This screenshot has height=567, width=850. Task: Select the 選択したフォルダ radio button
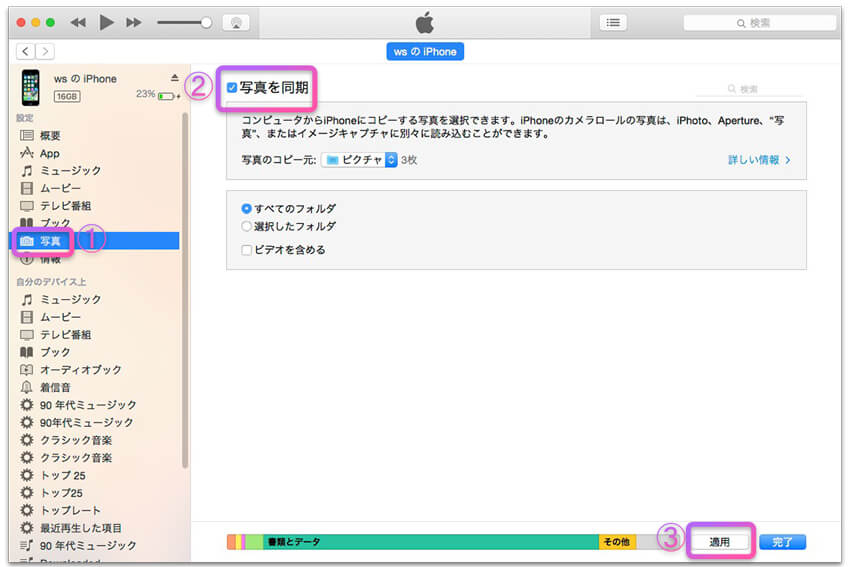coord(246,226)
